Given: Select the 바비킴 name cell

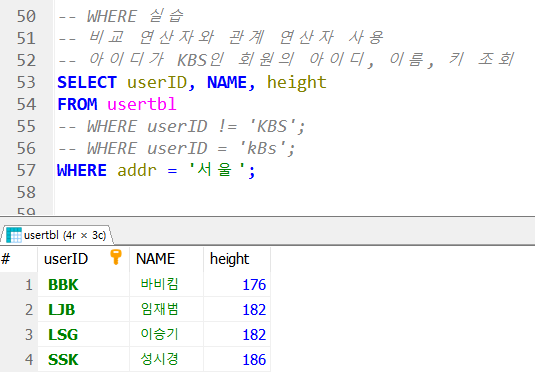Looking at the screenshot, I should pyautogui.click(x=167, y=285).
